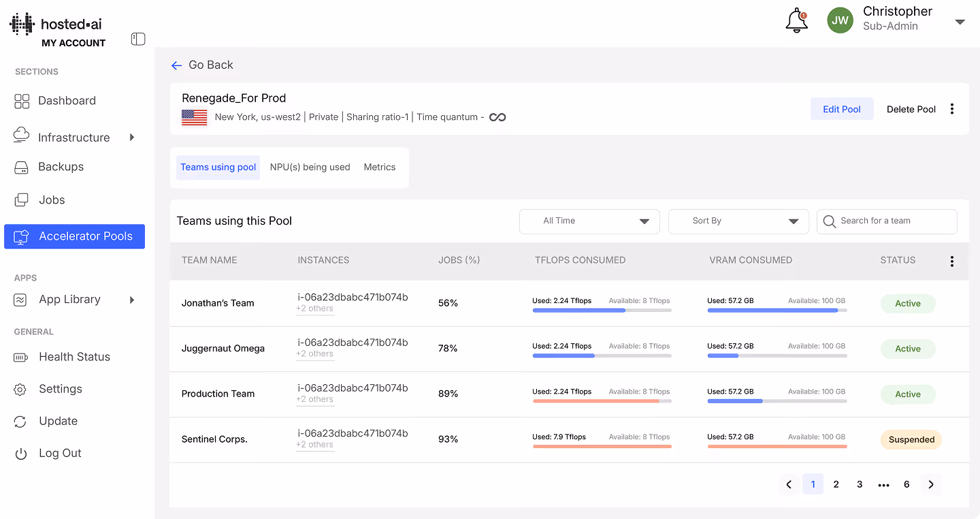Go to the next page arrow
Image resolution: width=980 pixels, height=519 pixels.
click(x=931, y=484)
